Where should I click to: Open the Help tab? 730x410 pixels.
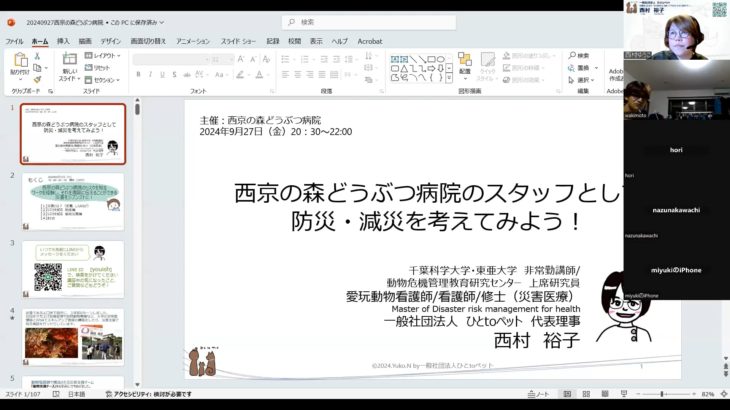tap(339, 41)
